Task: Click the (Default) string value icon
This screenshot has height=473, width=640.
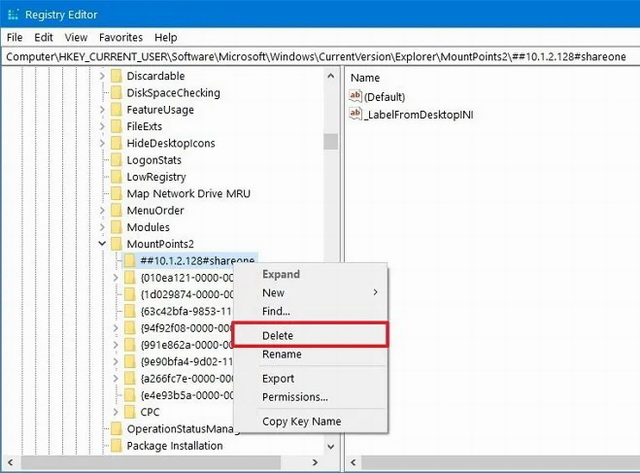Action: point(356,96)
